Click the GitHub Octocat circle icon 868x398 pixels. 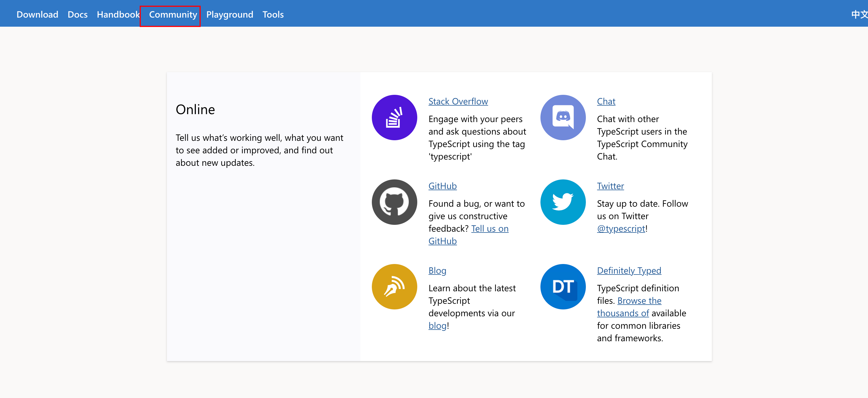394,202
